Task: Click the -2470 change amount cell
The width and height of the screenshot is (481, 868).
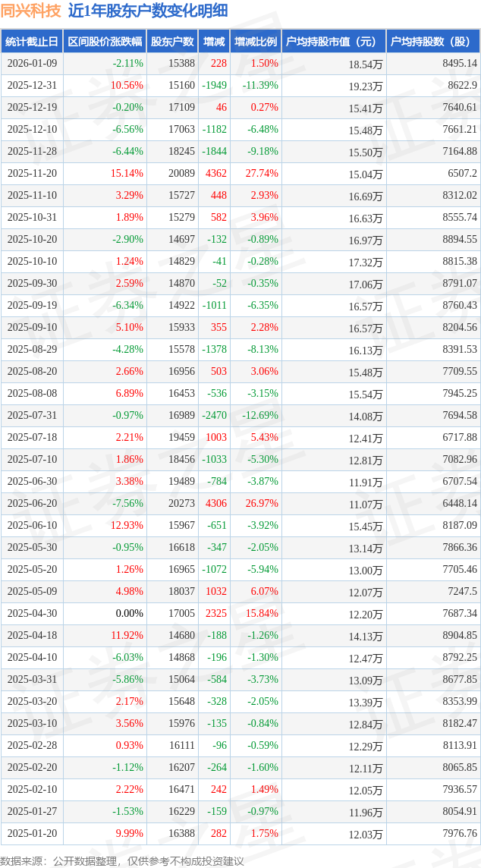Action: coord(214,416)
